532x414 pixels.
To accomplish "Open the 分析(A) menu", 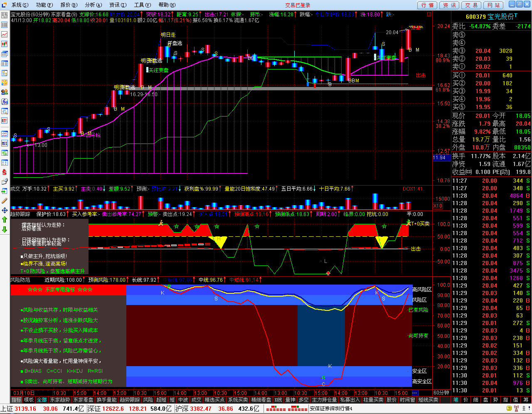I will (93, 5).
